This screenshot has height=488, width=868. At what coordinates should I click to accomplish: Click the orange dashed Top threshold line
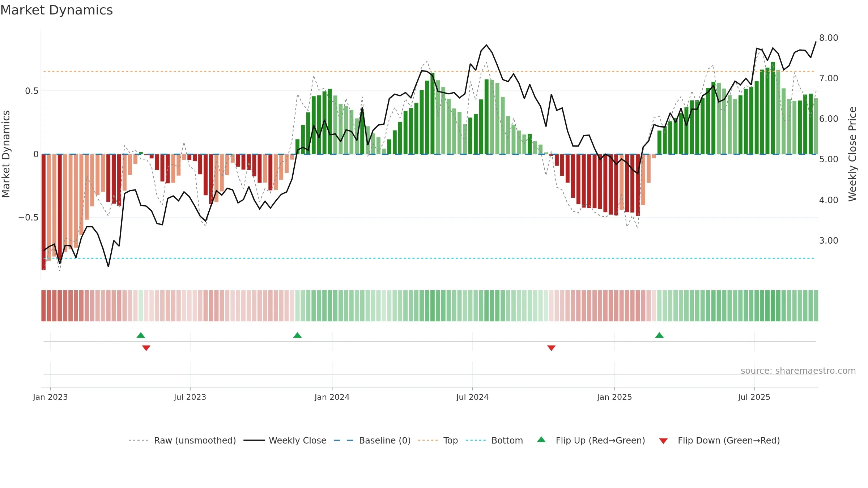point(429,71)
